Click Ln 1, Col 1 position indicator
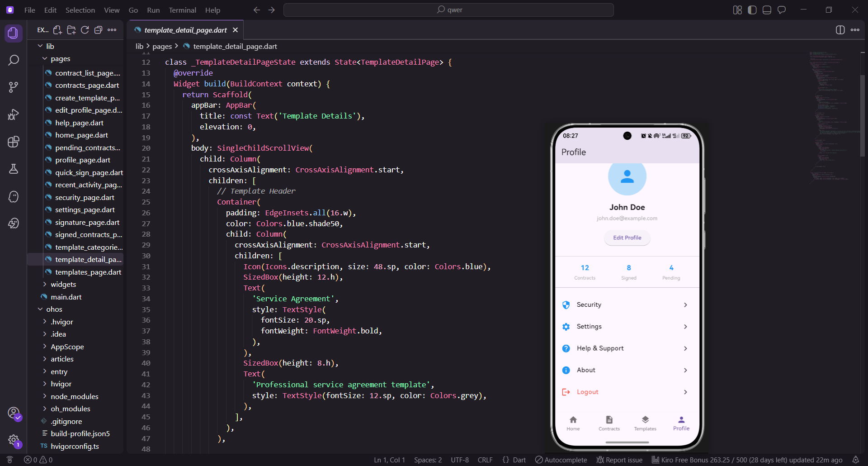The image size is (868, 466). [x=389, y=460]
